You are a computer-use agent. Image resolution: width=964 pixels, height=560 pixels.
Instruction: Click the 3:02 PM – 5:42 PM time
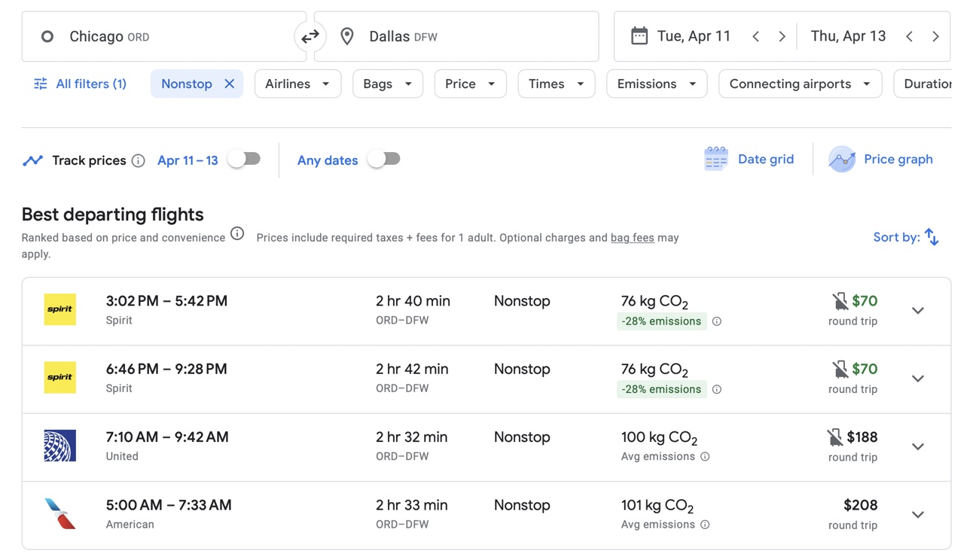point(166,301)
